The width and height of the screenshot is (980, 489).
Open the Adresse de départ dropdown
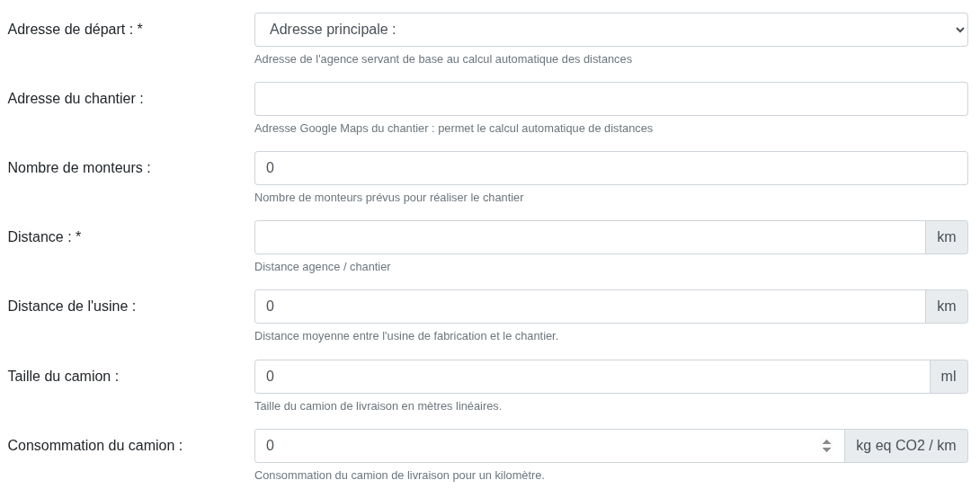tap(610, 30)
